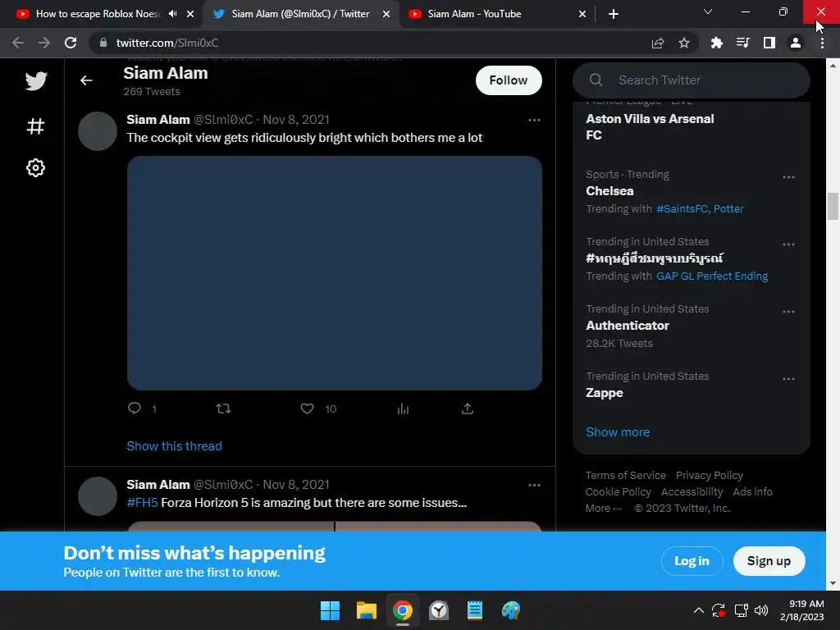
Task: Reply to the cockpit view tweet
Action: pyautogui.click(x=135, y=409)
